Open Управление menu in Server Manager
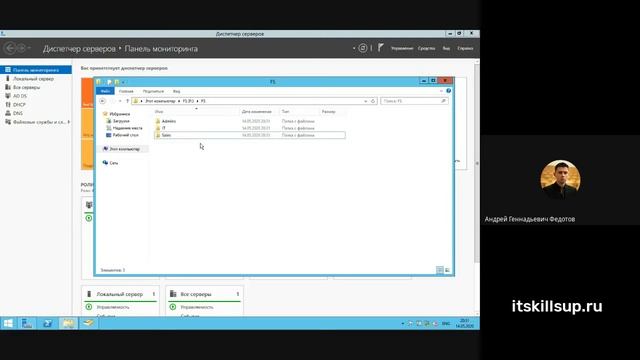 tap(402, 49)
